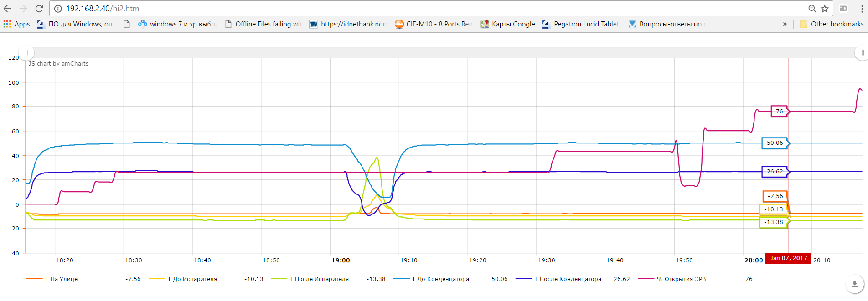Click the 50.06 value balloon on the chart
The image size is (868, 301).
click(775, 143)
